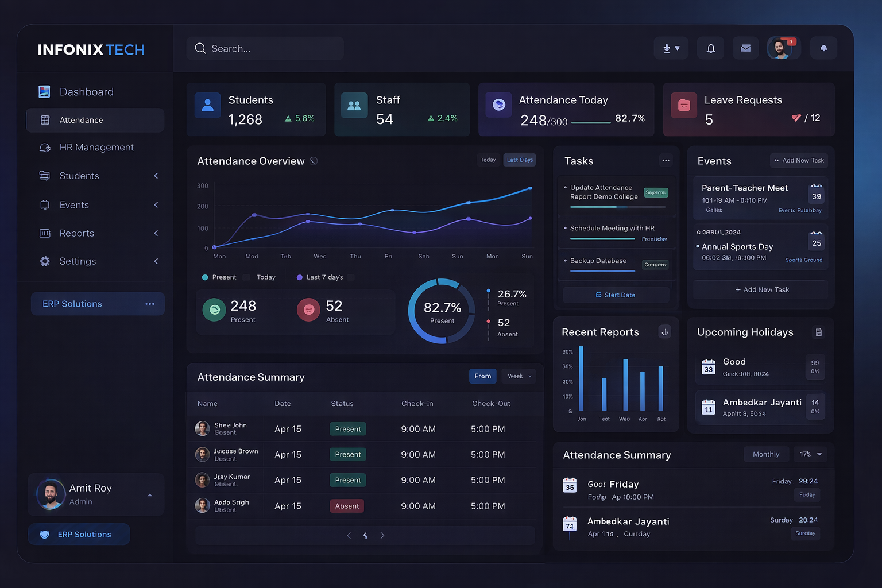
Task: Open the Tasks panel options menu
Action: click(666, 161)
